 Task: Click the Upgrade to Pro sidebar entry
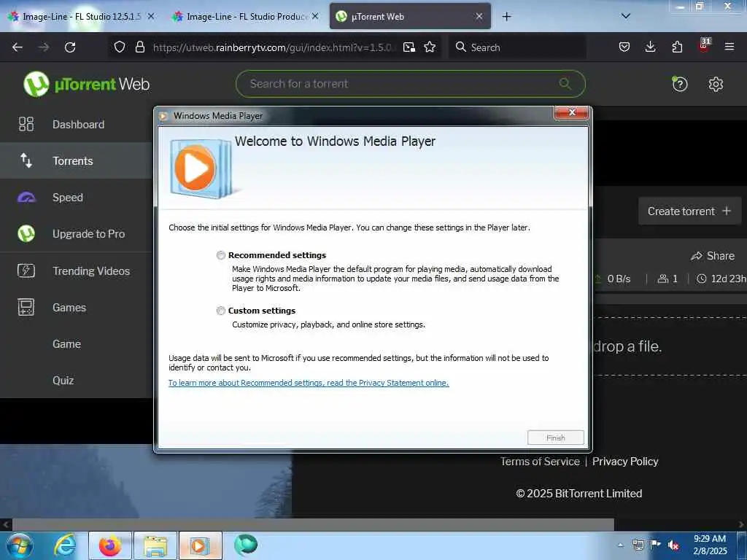(x=76, y=234)
